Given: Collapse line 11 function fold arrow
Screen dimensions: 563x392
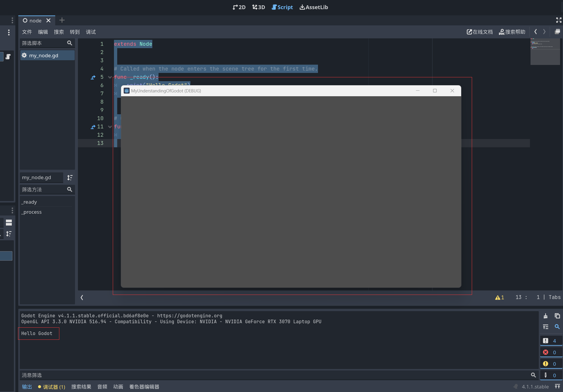Looking at the screenshot, I should (110, 127).
